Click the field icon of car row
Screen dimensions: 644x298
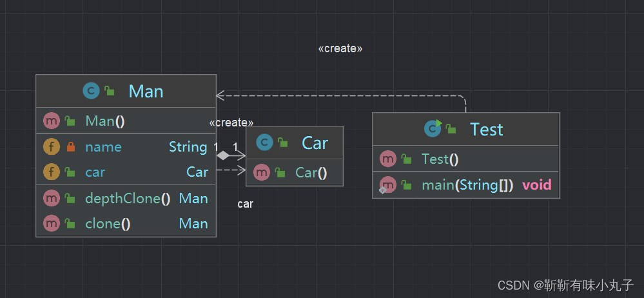pos(52,172)
